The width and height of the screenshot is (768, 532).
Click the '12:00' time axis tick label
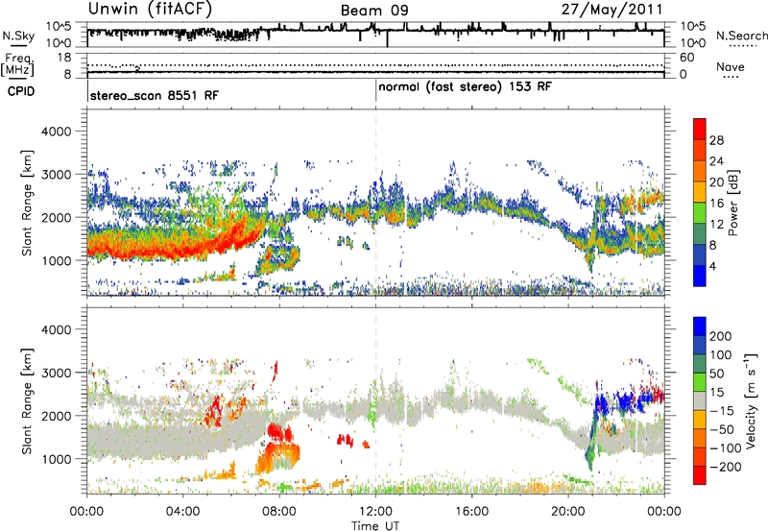(x=375, y=512)
